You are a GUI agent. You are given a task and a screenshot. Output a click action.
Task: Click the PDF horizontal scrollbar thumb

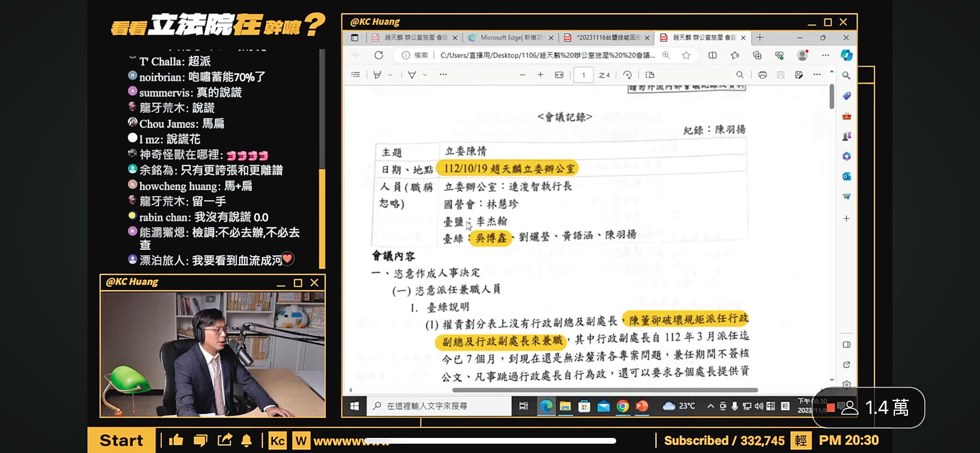[605, 390]
